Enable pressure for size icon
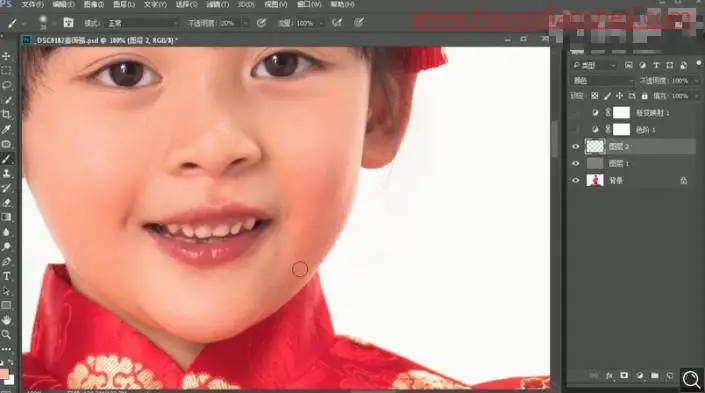The width and height of the screenshot is (705, 393). click(358, 22)
